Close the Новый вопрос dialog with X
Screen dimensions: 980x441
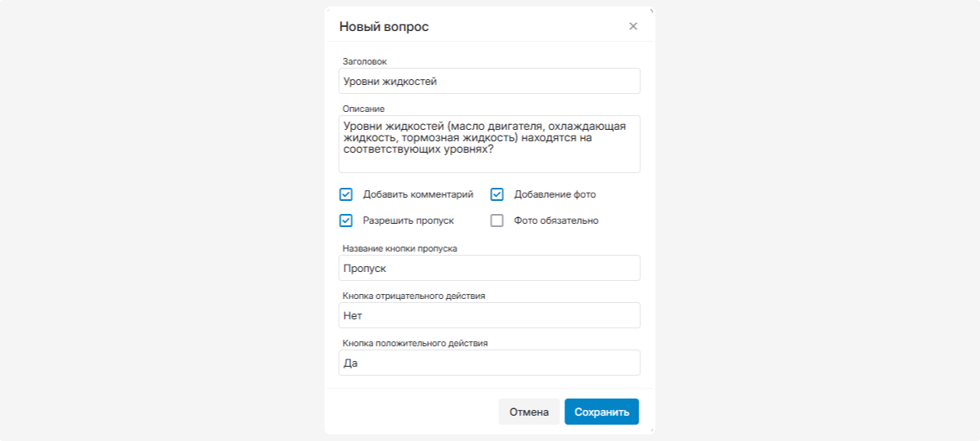pyautogui.click(x=633, y=26)
